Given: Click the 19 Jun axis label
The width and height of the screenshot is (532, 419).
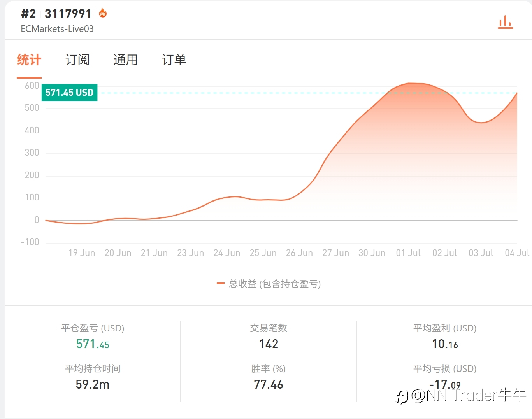Looking at the screenshot, I should click(x=82, y=253).
